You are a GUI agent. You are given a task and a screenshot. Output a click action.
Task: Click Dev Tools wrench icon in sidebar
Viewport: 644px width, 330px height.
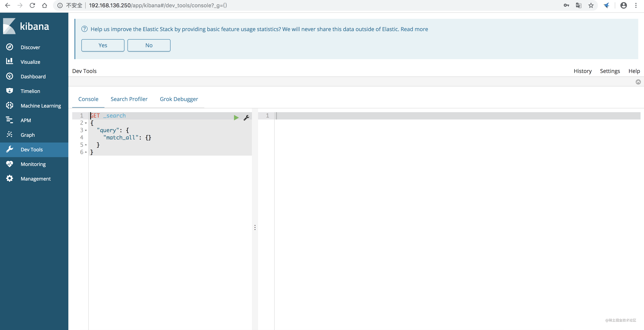(9, 149)
